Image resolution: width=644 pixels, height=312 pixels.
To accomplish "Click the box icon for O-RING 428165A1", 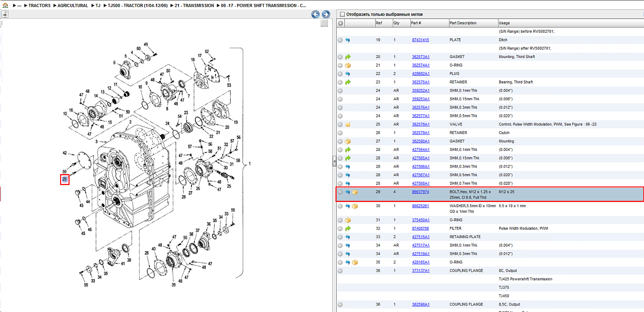I will pyautogui.click(x=355, y=263).
